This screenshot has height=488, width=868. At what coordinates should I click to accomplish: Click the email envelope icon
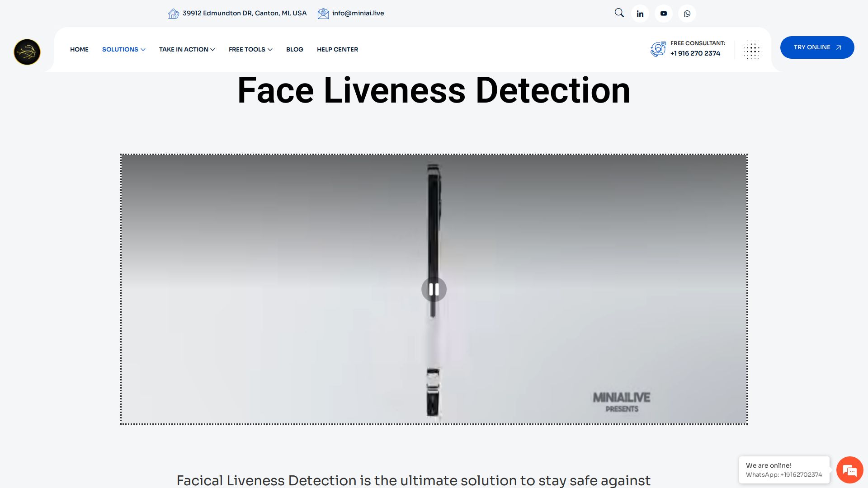pyautogui.click(x=323, y=14)
